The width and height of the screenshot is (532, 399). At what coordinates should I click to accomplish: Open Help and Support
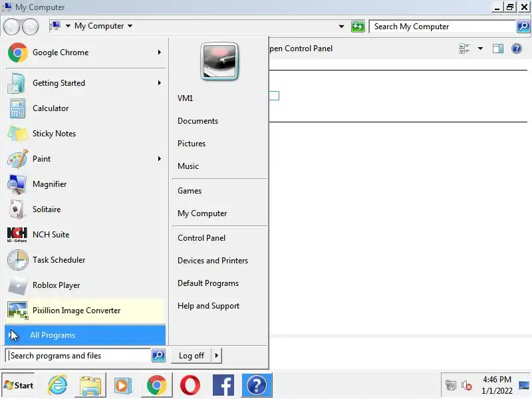pos(208,306)
